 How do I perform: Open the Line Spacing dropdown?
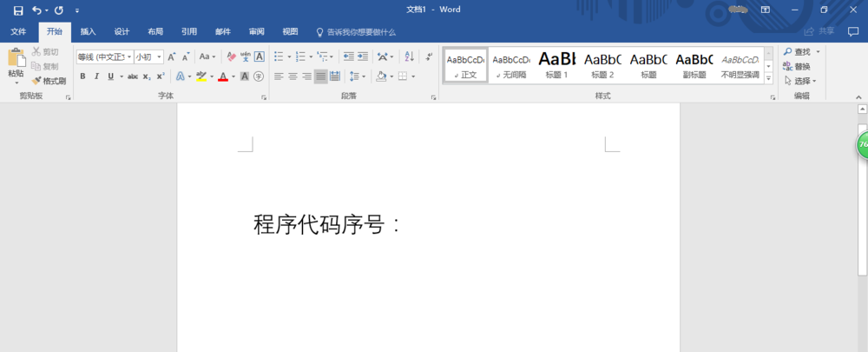tap(364, 76)
